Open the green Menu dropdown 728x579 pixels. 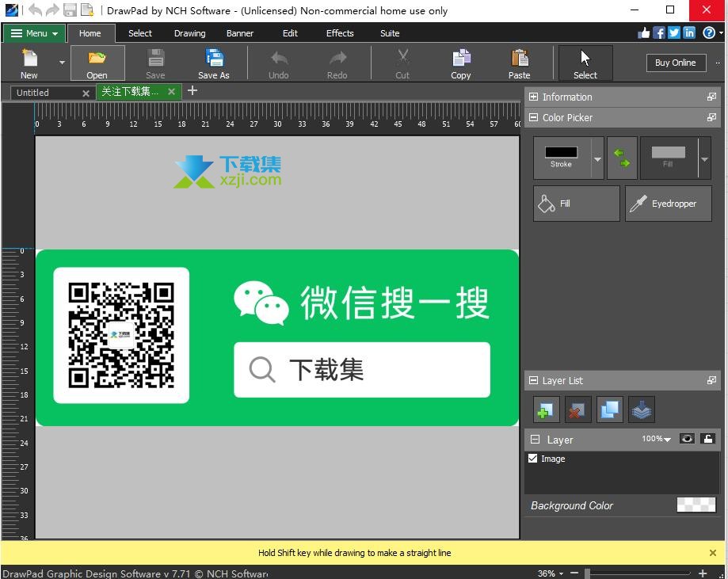(34, 33)
